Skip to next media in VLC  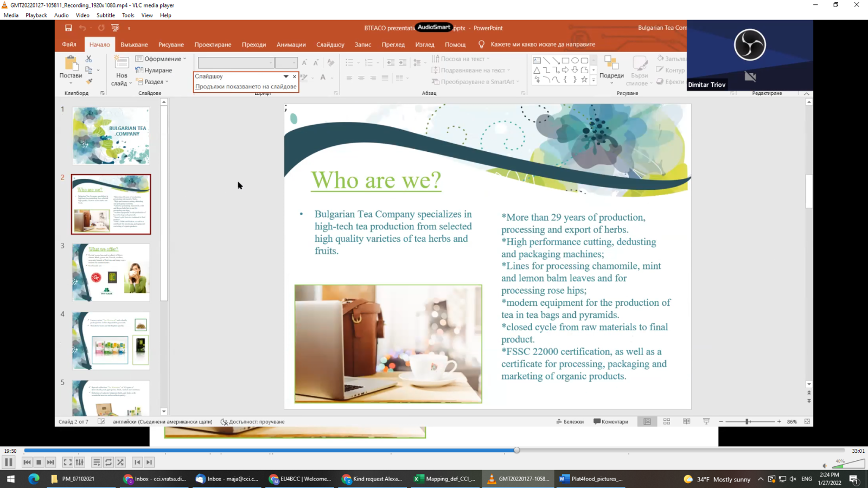click(50, 462)
